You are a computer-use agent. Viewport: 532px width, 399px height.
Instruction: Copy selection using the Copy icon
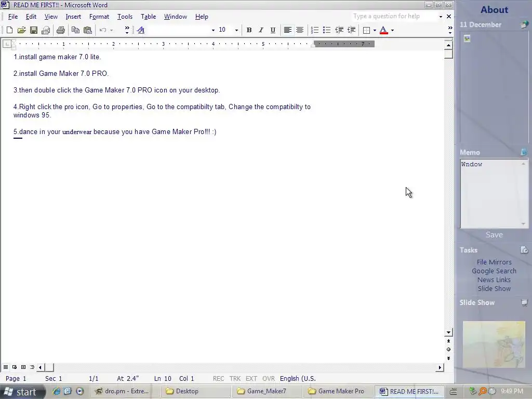[75, 30]
